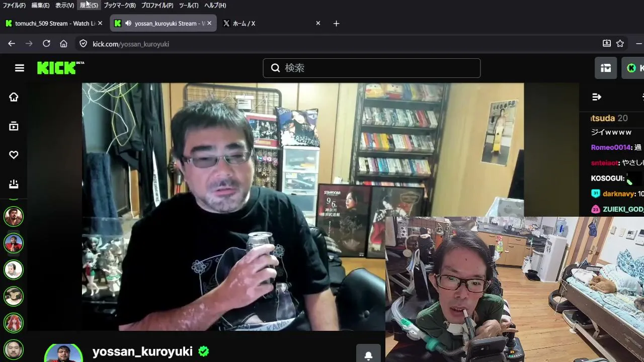
Task: Open sidebar channel with red-haired girl avatar
Action: 14,323
